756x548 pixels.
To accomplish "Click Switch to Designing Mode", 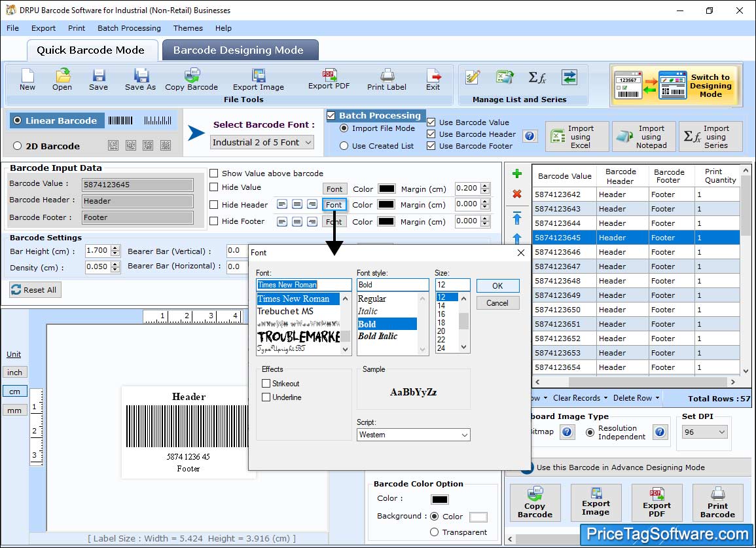I will (675, 85).
